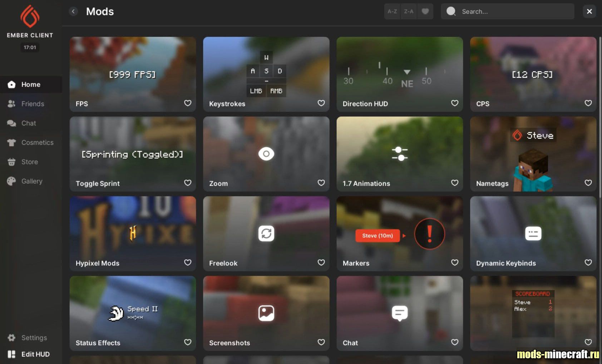
Task: Open the Status Effects mod card
Action: pyautogui.click(x=133, y=313)
